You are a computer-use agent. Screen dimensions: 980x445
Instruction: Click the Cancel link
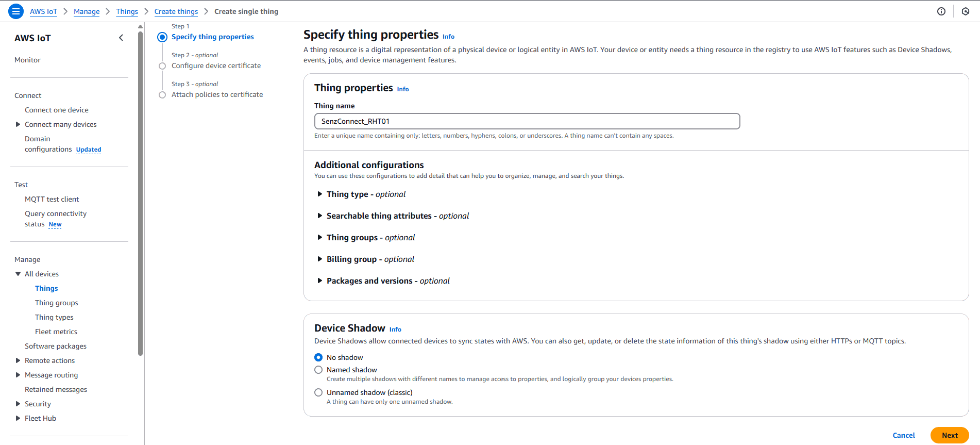[904, 435]
